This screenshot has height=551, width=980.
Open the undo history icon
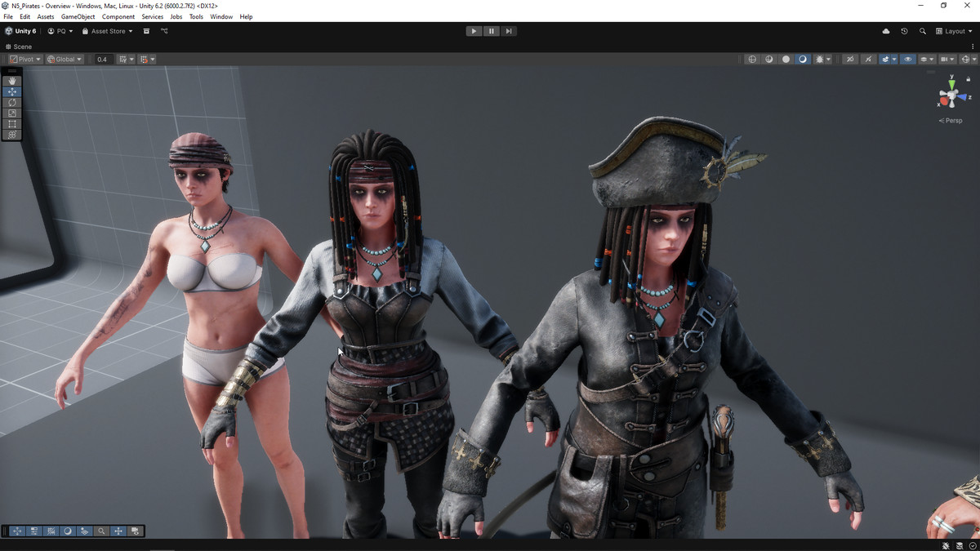click(904, 31)
